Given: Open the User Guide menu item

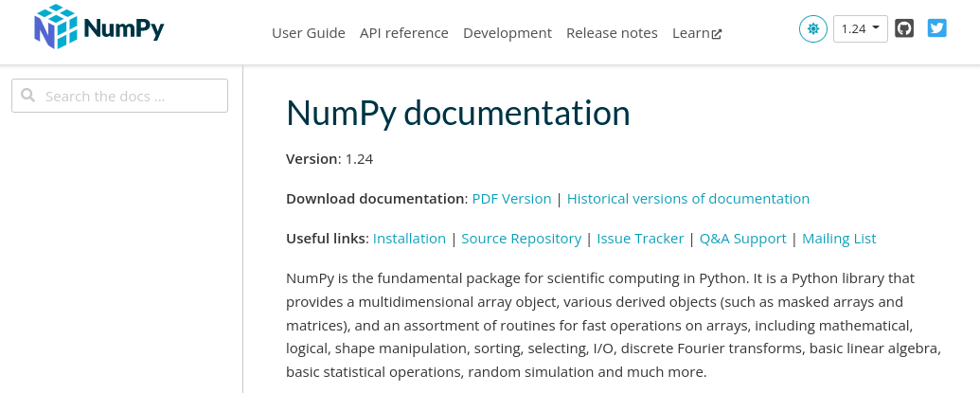Looking at the screenshot, I should 308,33.
